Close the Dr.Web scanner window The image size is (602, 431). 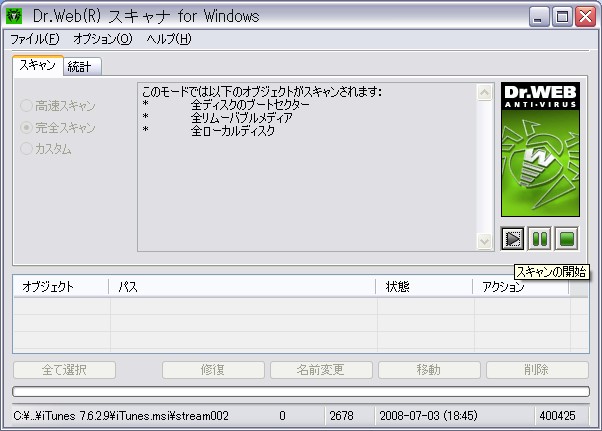[585, 17]
